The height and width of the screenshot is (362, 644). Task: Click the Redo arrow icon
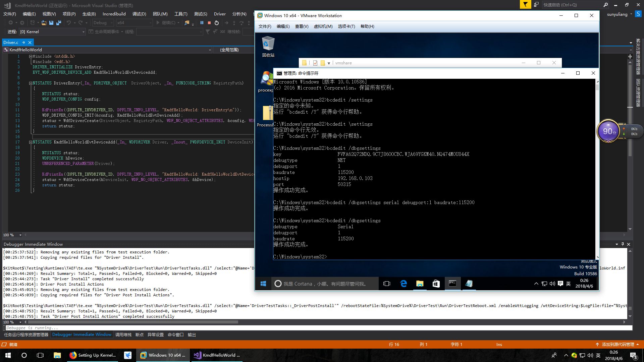[80, 23]
